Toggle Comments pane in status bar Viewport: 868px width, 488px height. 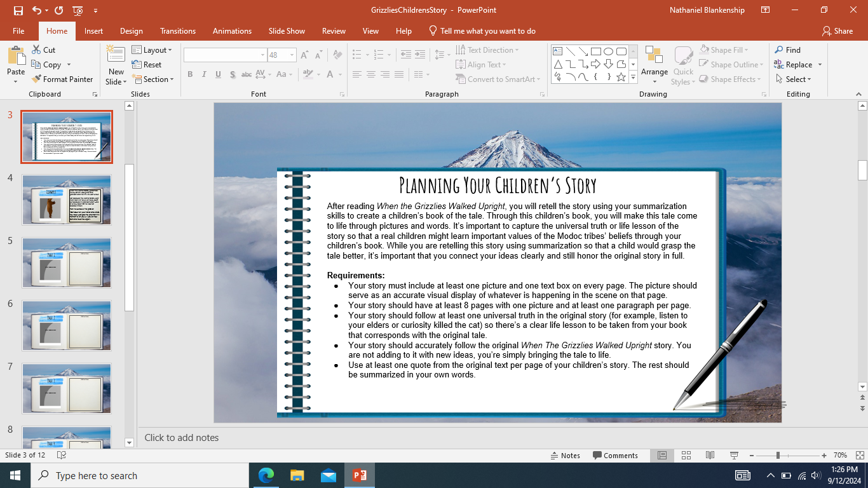(615, 455)
